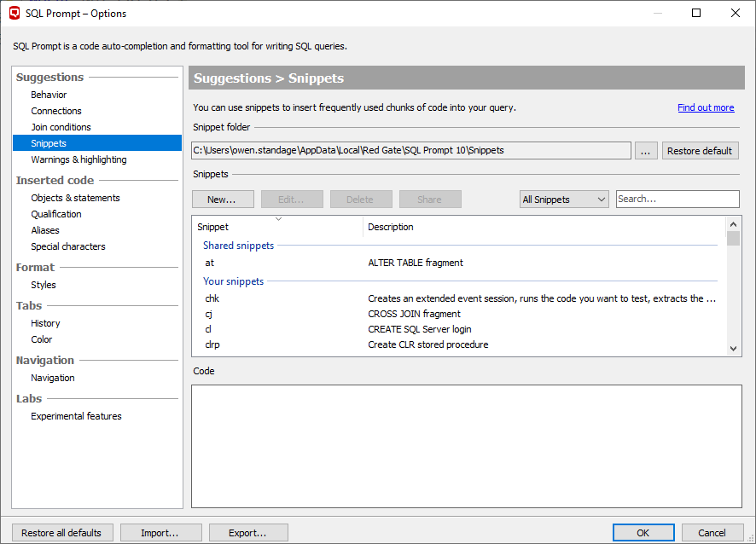
Task: Open the Navigation options page
Action: (x=53, y=378)
